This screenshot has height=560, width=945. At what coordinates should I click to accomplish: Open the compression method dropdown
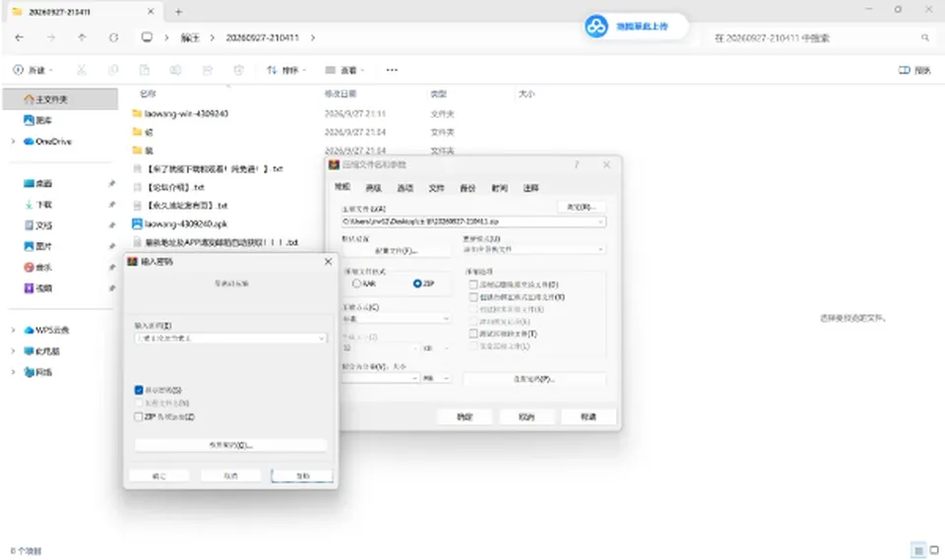tap(396, 318)
